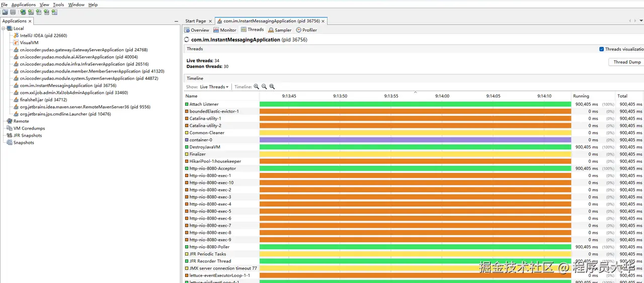Select the http-nio-8080-Acceptor thread row
The height and width of the screenshot is (283, 644).
click(414, 168)
